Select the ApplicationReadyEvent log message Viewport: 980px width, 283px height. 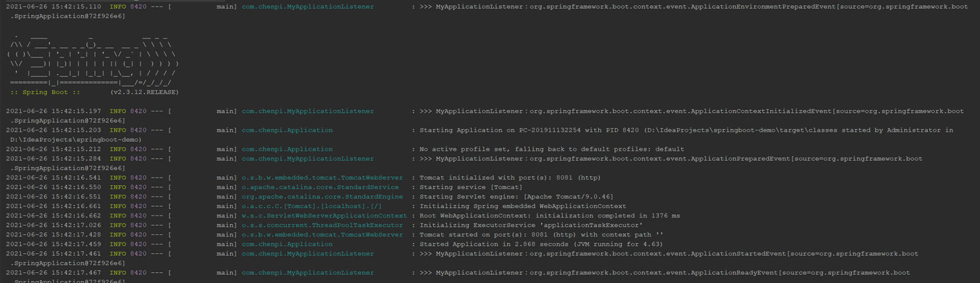(665, 272)
